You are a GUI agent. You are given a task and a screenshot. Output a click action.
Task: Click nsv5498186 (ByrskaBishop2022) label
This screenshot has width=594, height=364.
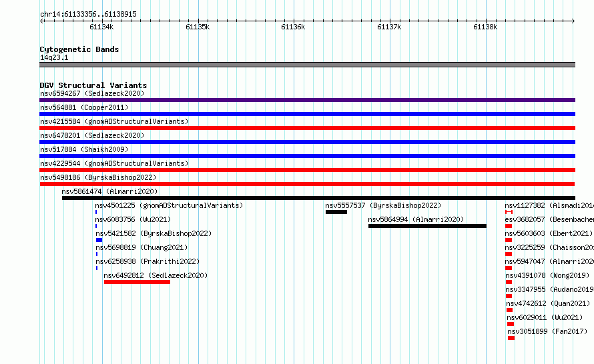(x=98, y=177)
